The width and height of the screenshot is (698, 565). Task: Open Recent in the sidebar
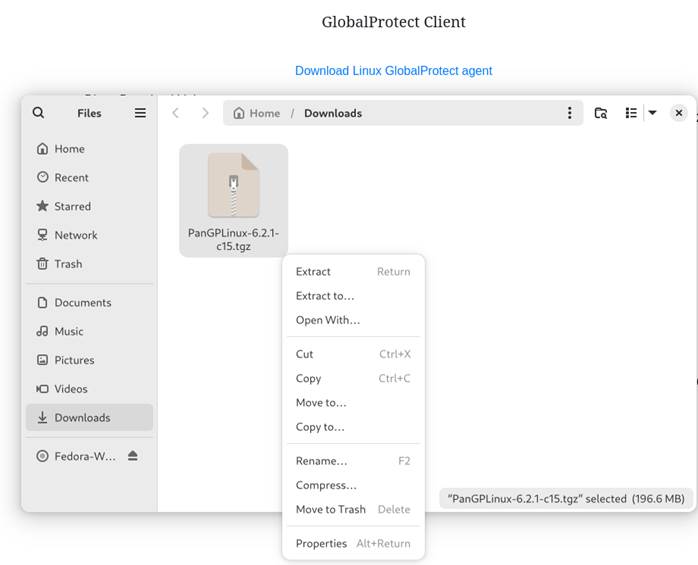point(89,178)
